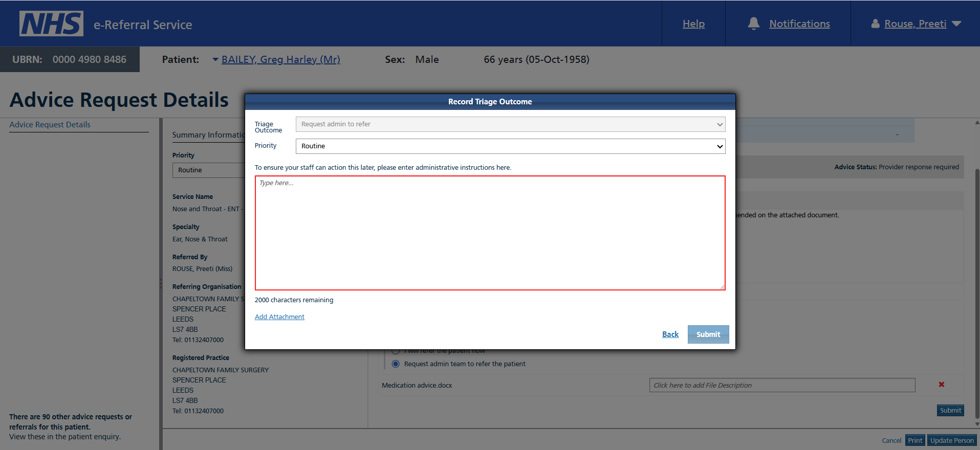980x450 pixels.
Task: Open the Notifications link
Action: [799, 24]
